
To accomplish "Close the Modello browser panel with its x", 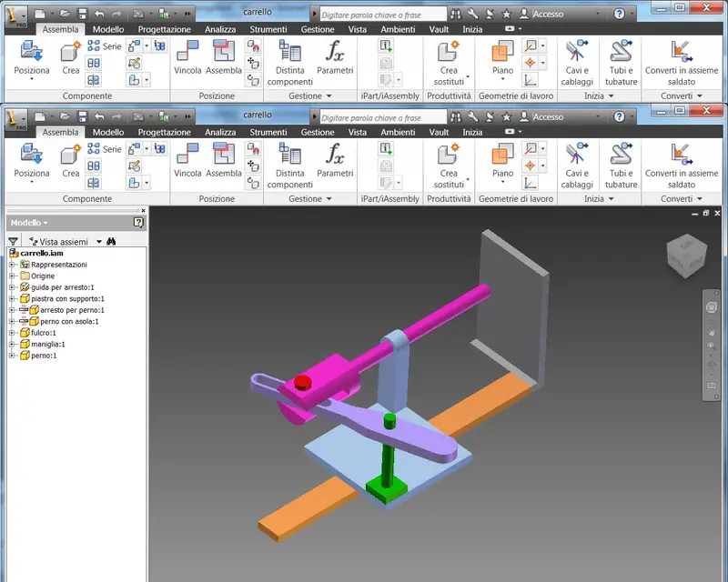I will pyautogui.click(x=143, y=211).
